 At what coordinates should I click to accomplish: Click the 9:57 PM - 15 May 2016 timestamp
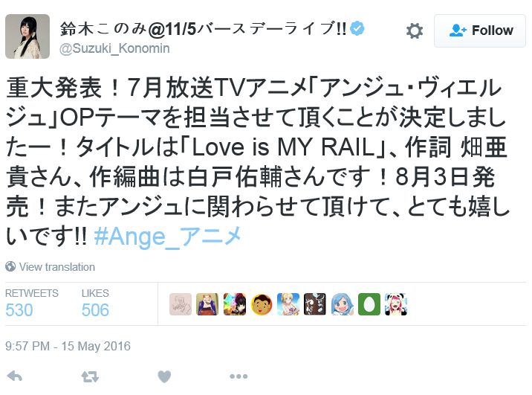pyautogui.click(x=68, y=346)
